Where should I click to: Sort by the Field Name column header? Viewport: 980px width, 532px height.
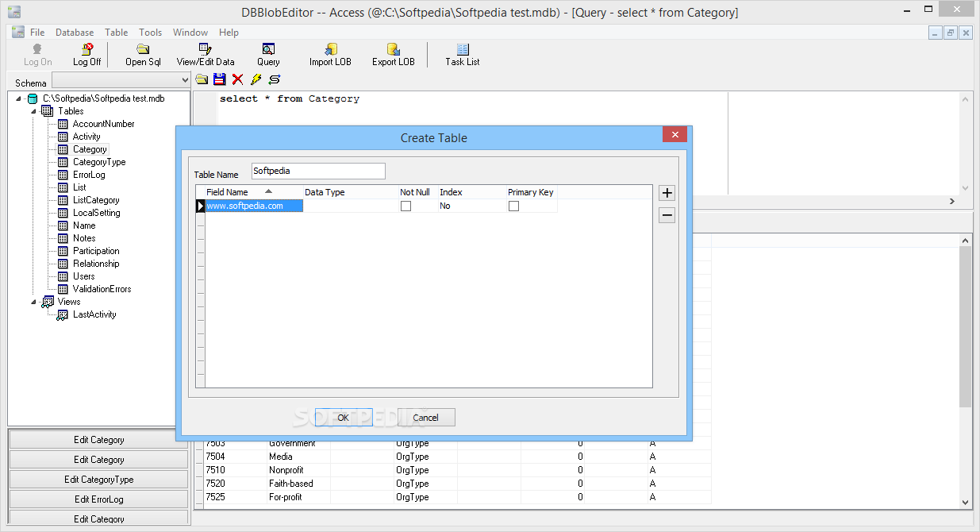pos(253,192)
